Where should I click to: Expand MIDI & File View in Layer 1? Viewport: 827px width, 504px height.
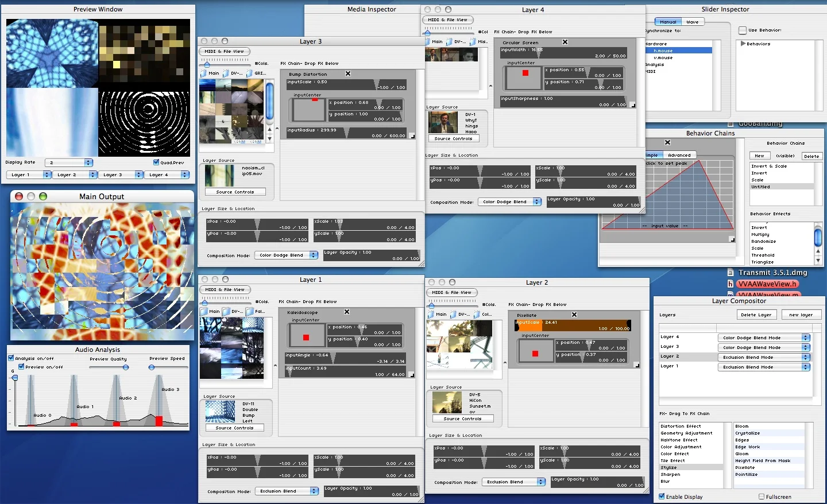(225, 289)
